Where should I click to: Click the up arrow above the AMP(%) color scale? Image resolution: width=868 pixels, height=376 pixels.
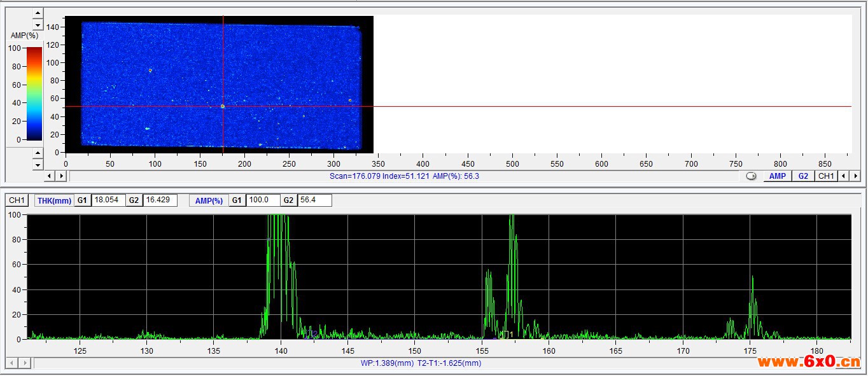(x=38, y=13)
